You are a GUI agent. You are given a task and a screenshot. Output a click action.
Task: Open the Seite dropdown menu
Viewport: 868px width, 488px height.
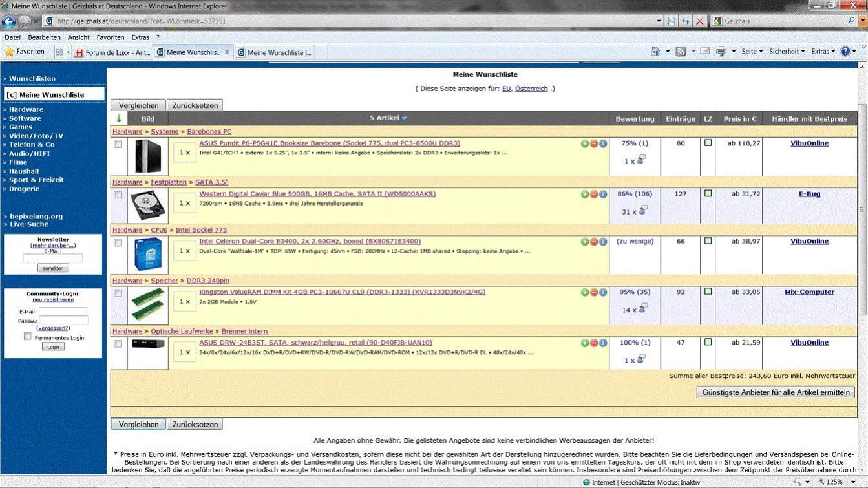tap(752, 52)
